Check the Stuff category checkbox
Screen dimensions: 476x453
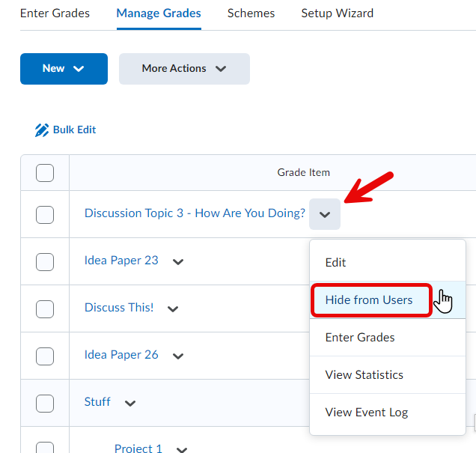coord(45,403)
